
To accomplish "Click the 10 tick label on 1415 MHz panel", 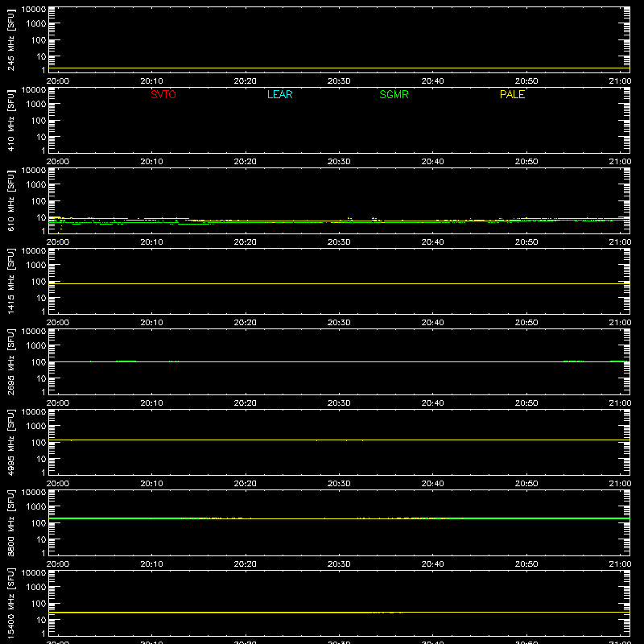I will tap(42, 298).
